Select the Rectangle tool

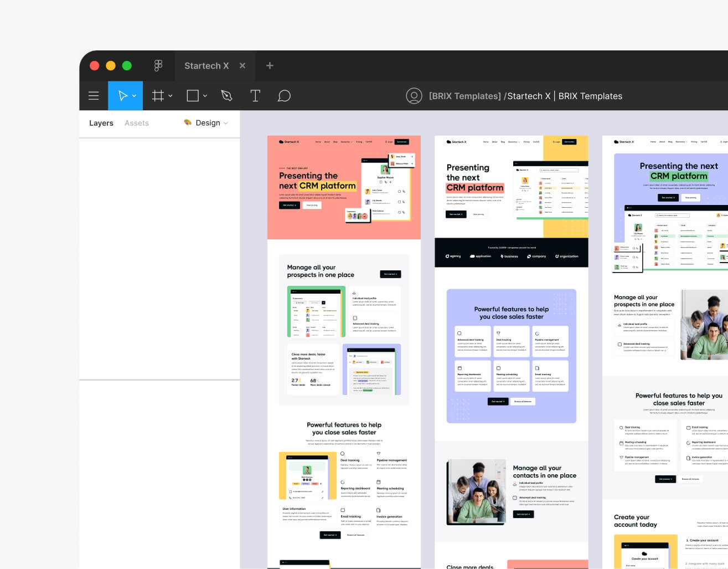(x=192, y=95)
